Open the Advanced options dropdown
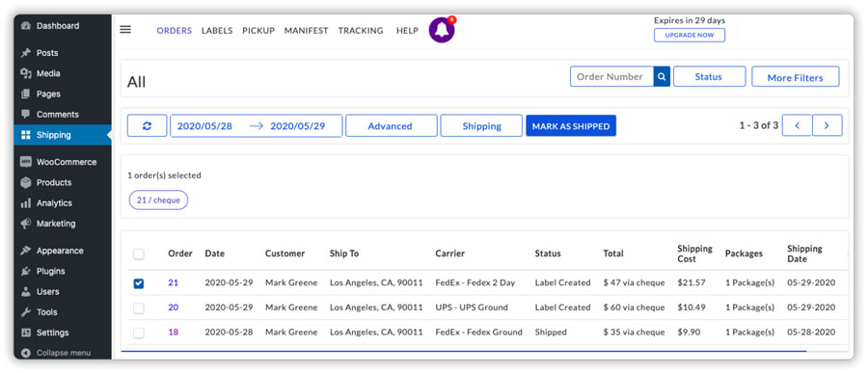Screen dimensions: 868x373 pos(391,125)
